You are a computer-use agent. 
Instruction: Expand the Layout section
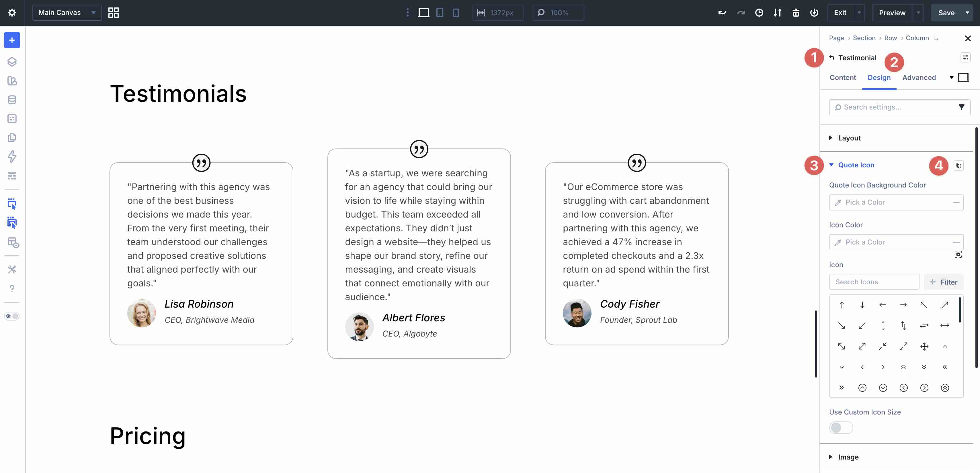pos(831,138)
